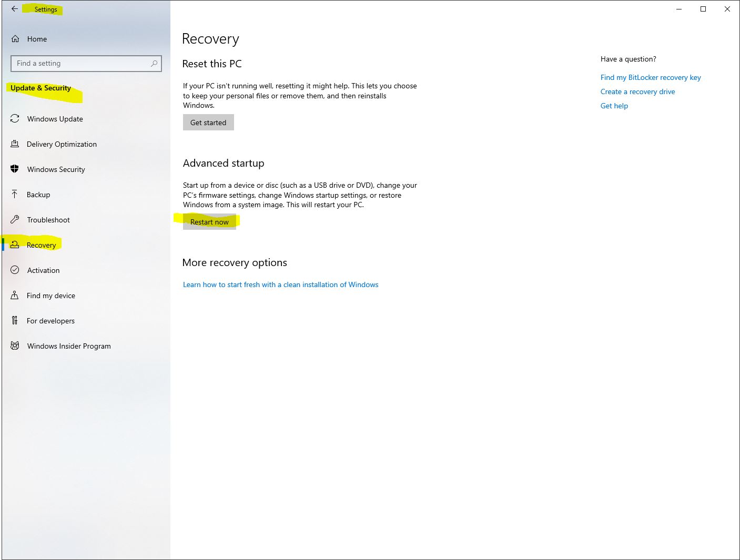Close the Settings window

click(x=727, y=9)
